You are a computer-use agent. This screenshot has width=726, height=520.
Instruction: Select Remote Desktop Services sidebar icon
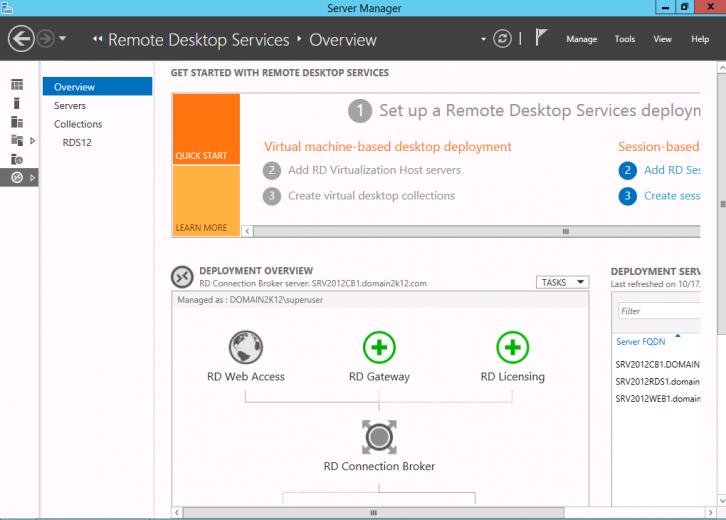click(17, 177)
